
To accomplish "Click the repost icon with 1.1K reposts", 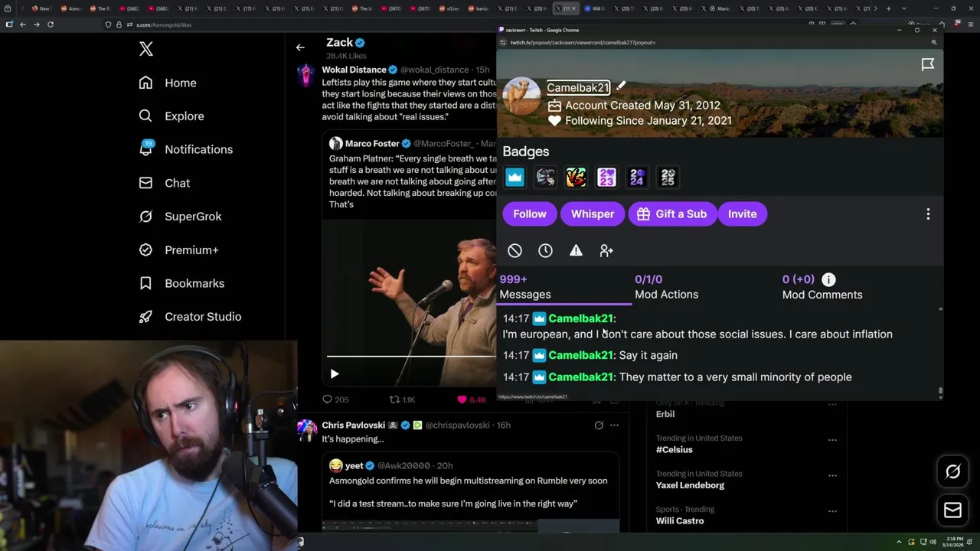I will (x=394, y=399).
